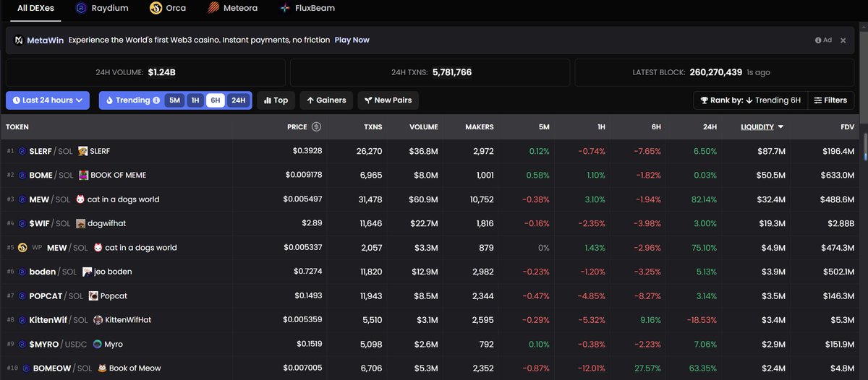Open the boden / SOL pair row
The image size is (868, 380).
431,272
